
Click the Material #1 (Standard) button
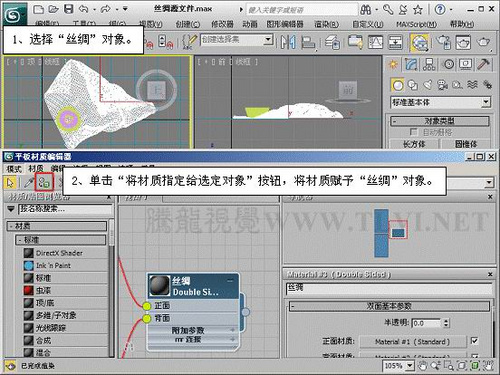click(x=413, y=342)
